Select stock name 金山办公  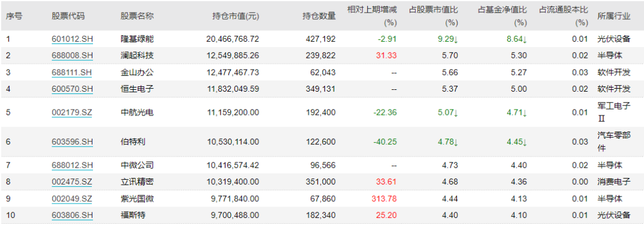click(137, 73)
